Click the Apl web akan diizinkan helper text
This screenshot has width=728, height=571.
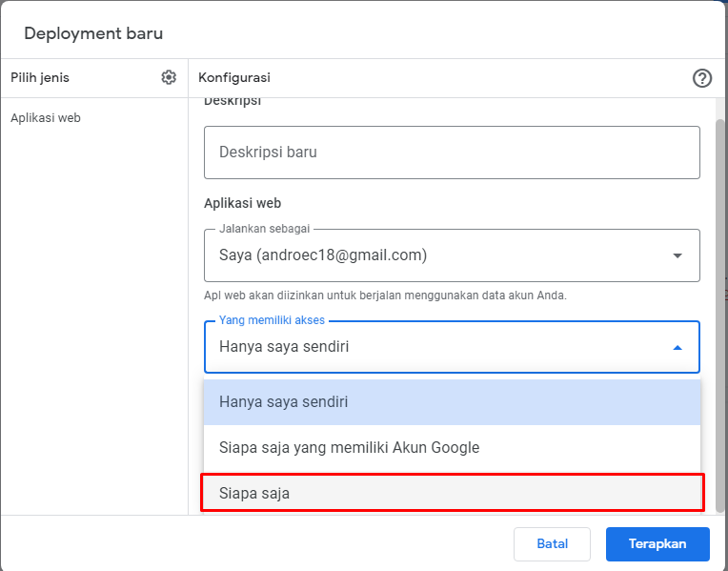coord(385,296)
